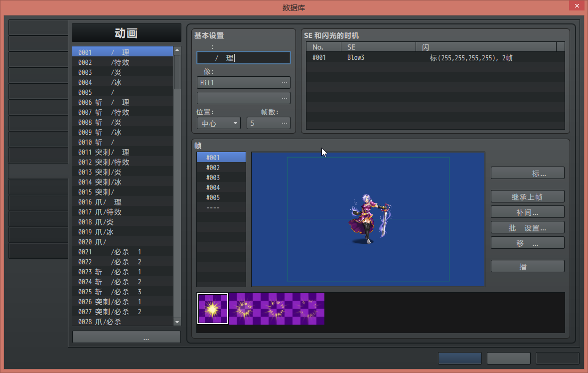This screenshot has height=373, width=588.
Task: Choose animation 0004 /冰
Action: tap(123, 82)
